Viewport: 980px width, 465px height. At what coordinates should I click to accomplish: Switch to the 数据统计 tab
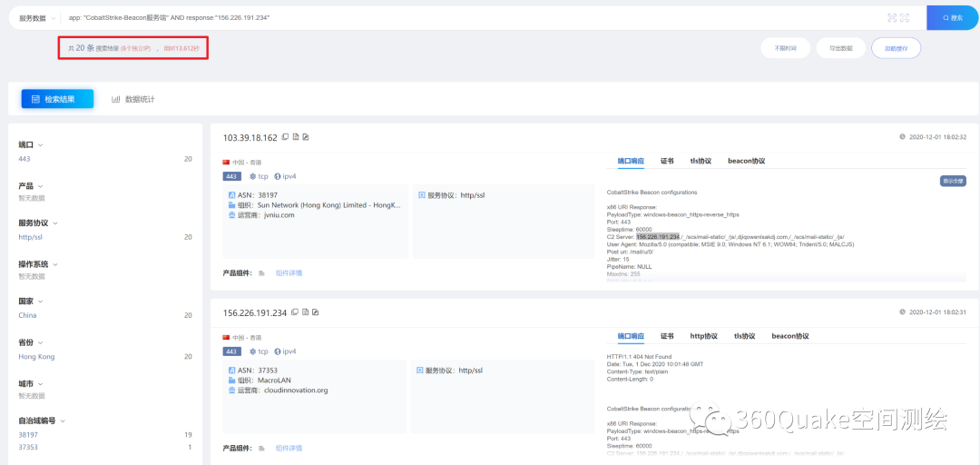pyautogui.click(x=133, y=99)
